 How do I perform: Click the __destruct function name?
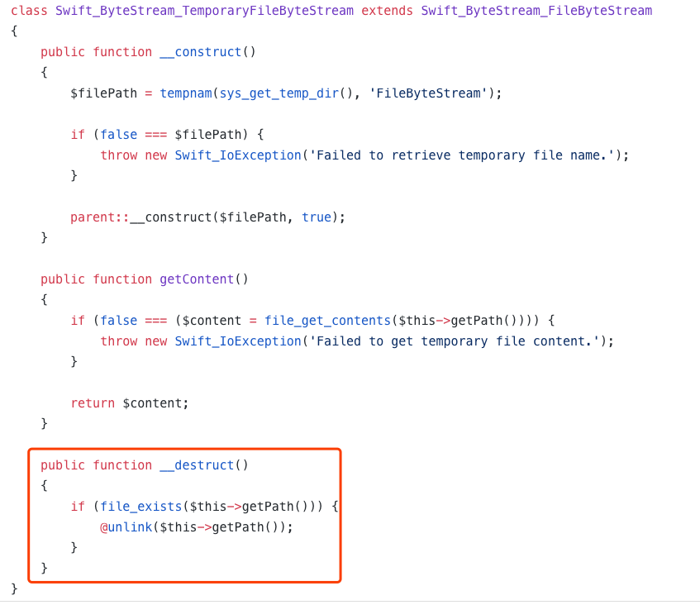click(197, 465)
